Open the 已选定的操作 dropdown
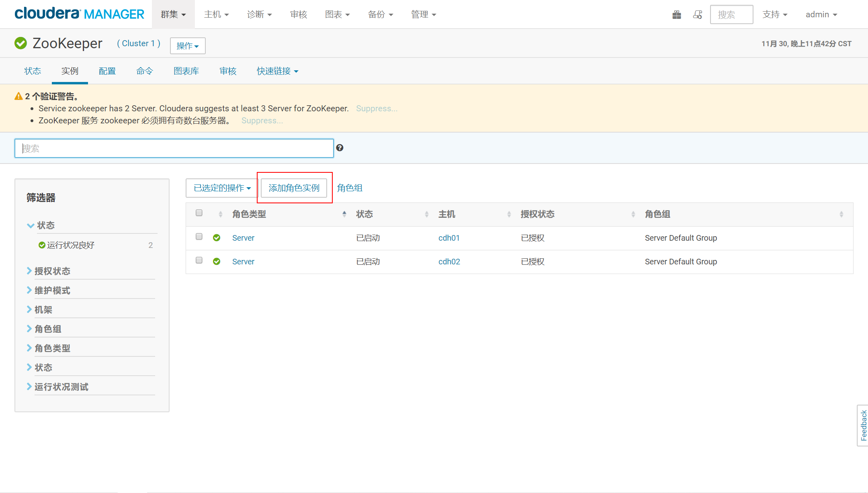The width and height of the screenshot is (868, 493). point(222,188)
